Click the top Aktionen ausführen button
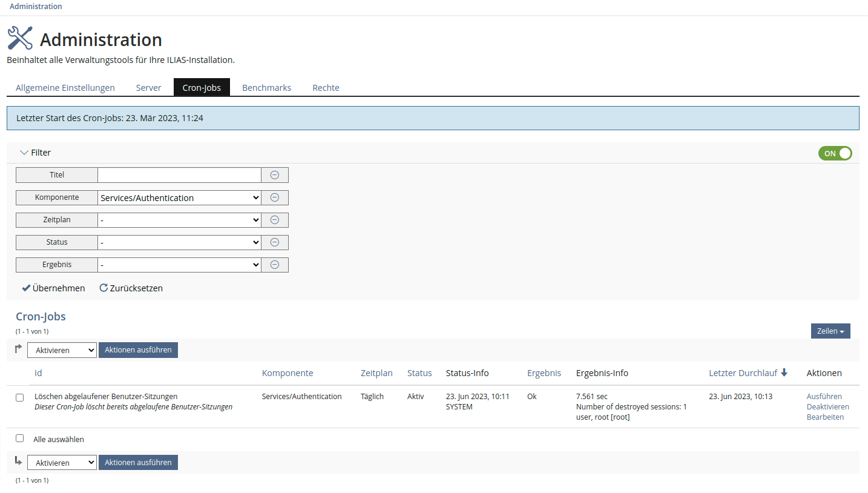 pyautogui.click(x=138, y=350)
